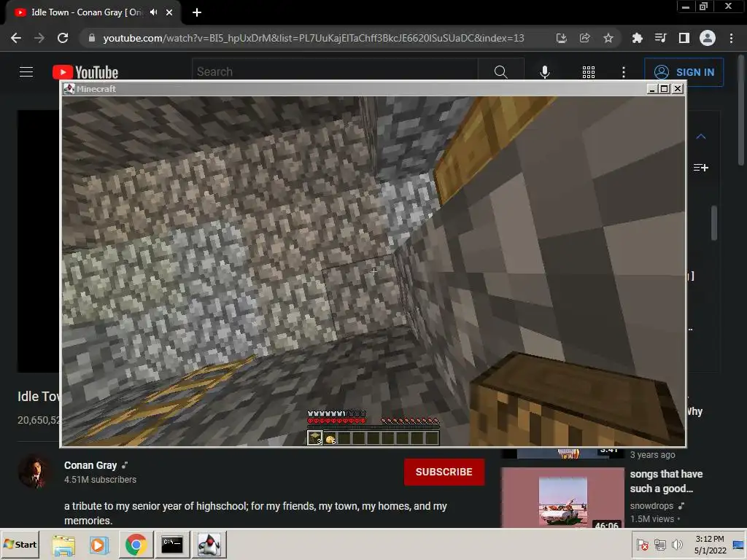Click the YouTube search magnifier button
The height and width of the screenshot is (560, 747).
(x=500, y=72)
